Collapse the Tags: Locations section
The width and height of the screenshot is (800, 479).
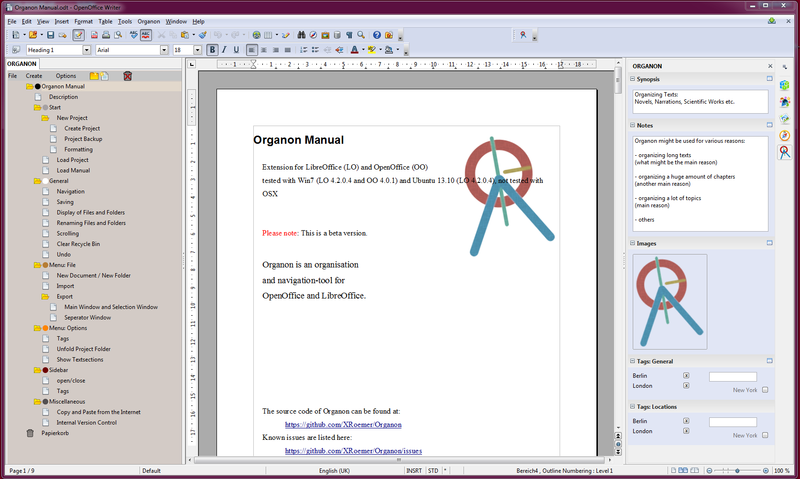pos(633,407)
